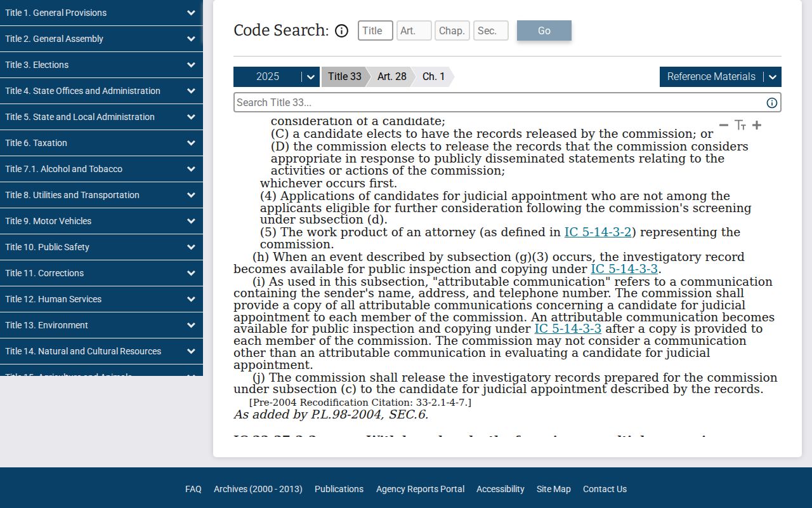
Task: Select the Art. 28 breadcrumb
Action: tap(391, 77)
